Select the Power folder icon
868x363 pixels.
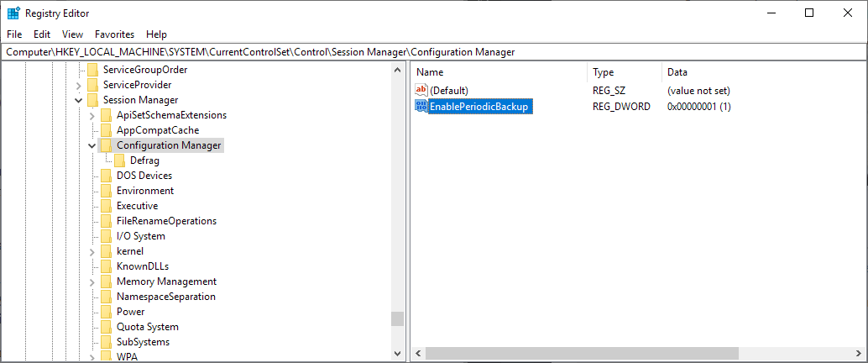(106, 312)
